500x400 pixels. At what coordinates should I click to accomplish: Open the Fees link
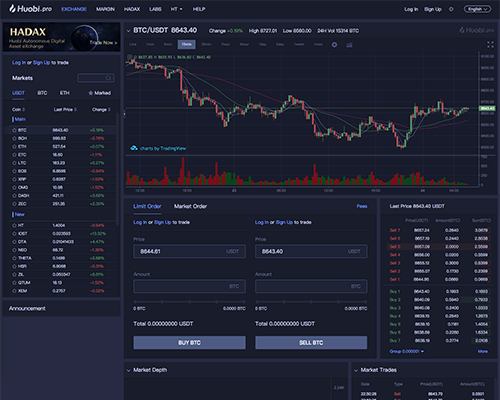362,206
